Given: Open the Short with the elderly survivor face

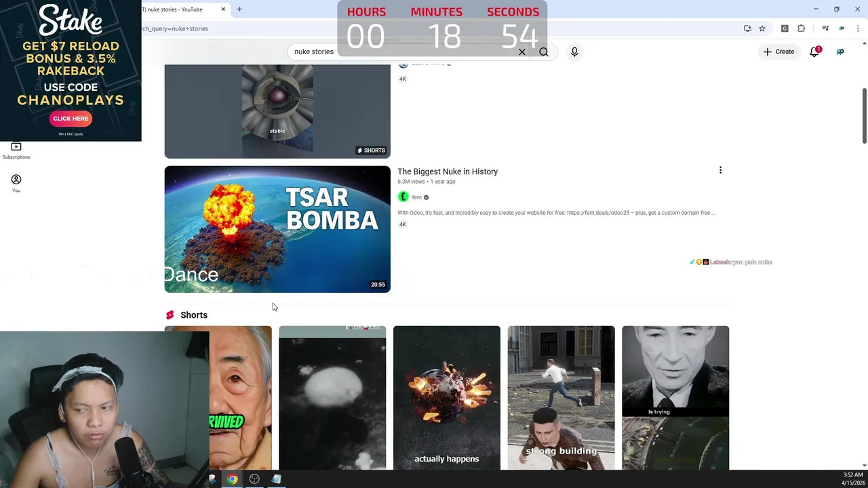Looking at the screenshot, I should 240,398.
